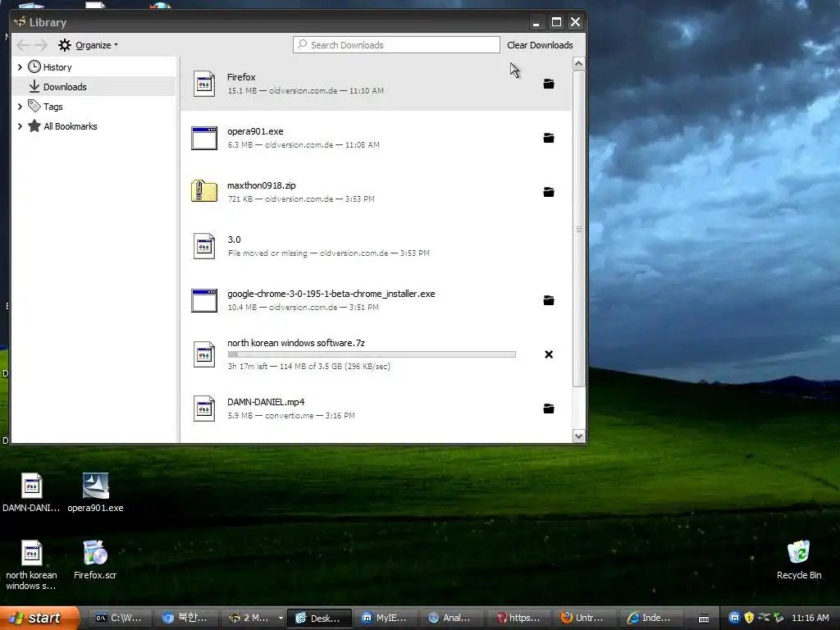
Task: Switch to C:\W... command prompt taskbar item
Action: [x=118, y=618]
